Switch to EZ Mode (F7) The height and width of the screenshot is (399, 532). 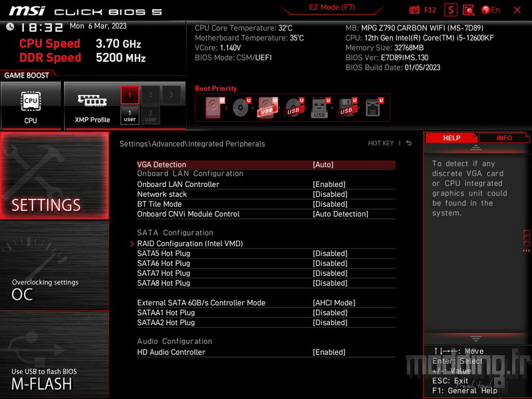coord(332,7)
